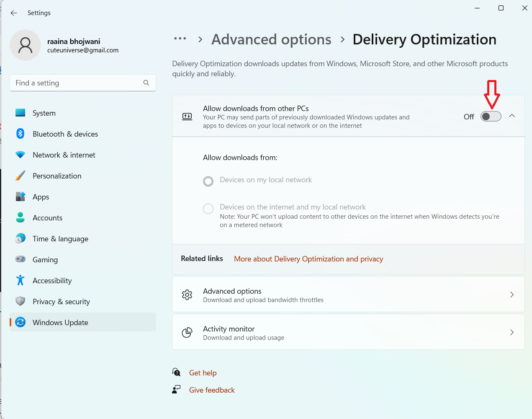Click the Bluetooth & devices icon

[20, 134]
